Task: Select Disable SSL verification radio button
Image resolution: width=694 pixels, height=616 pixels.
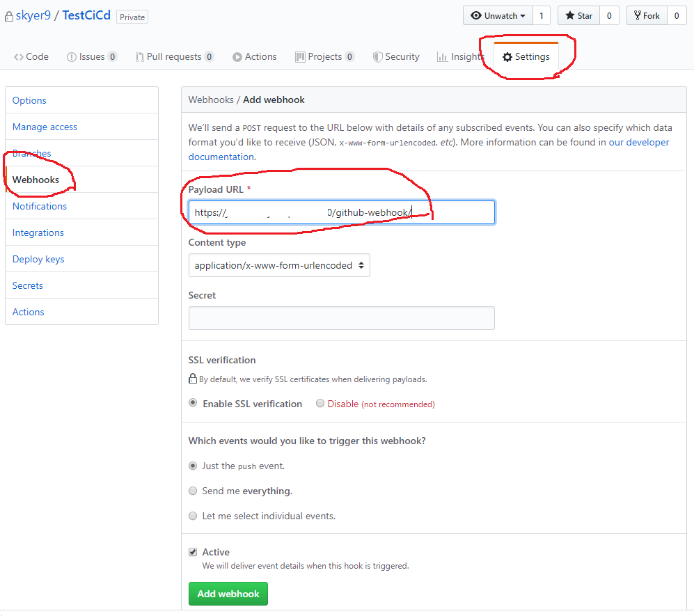Action: coord(320,403)
